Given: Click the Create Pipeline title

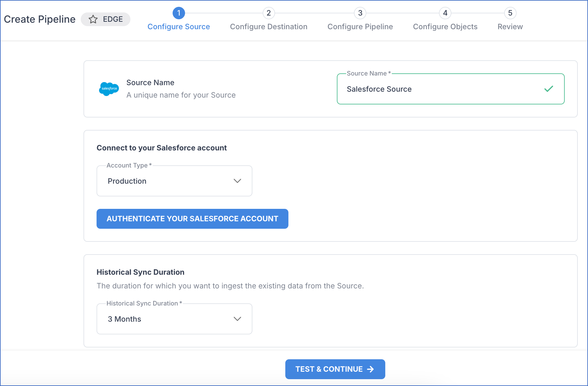Looking at the screenshot, I should click(x=40, y=19).
